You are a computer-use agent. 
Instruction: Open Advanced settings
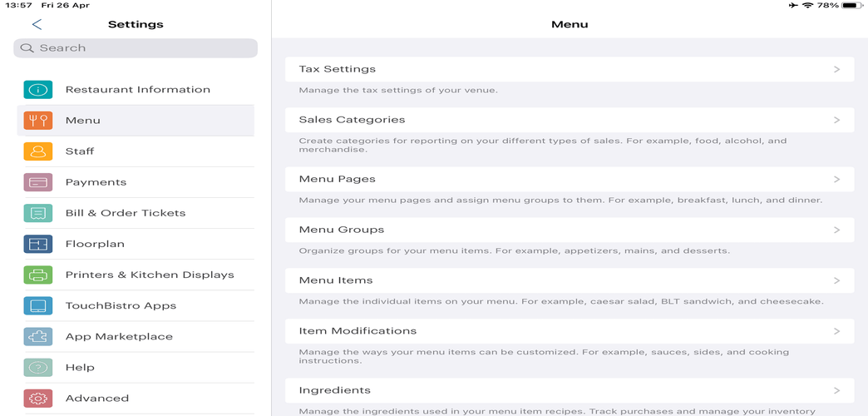click(136, 399)
